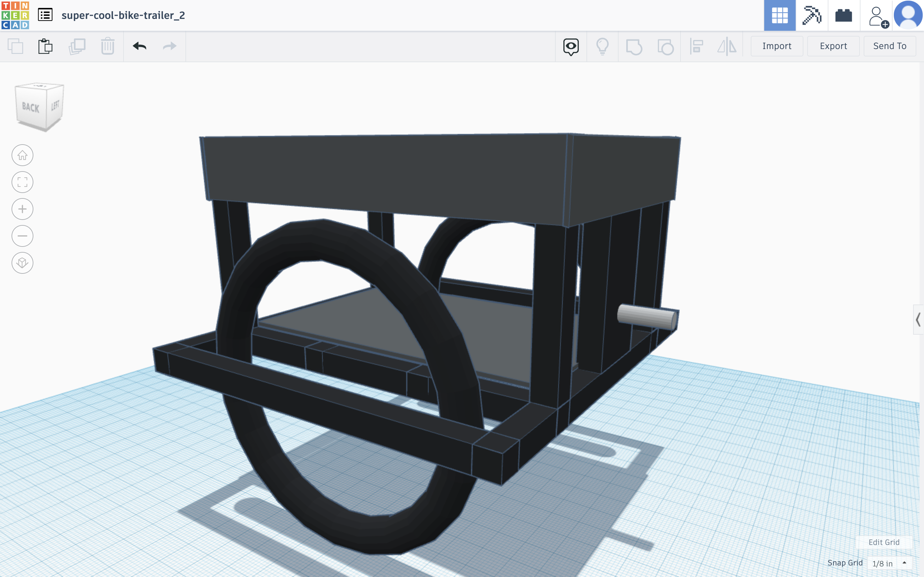Click the Import button
924x577 pixels.
[x=776, y=46]
